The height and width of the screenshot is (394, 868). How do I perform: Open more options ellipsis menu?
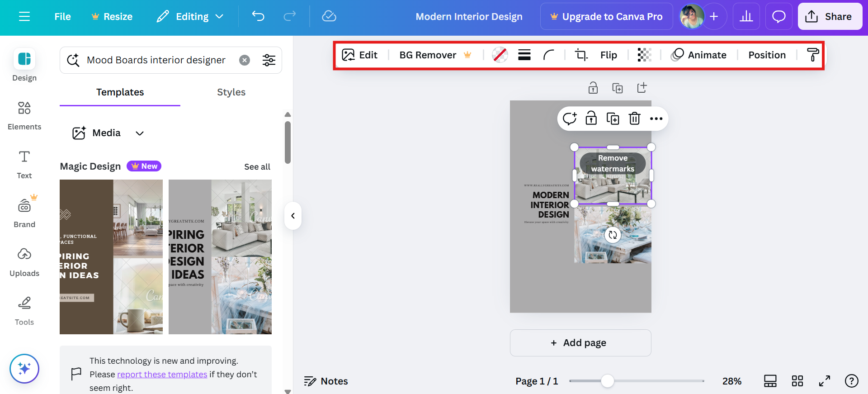click(x=656, y=119)
